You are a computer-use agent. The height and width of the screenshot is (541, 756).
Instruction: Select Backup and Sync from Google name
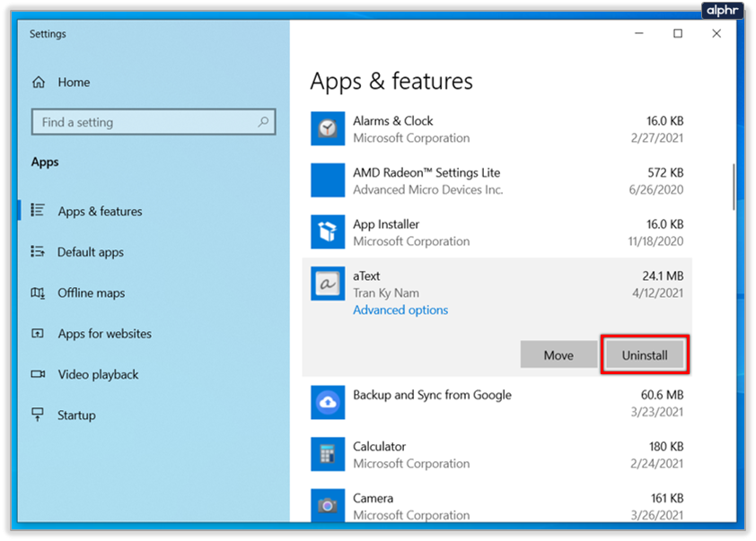coord(432,395)
